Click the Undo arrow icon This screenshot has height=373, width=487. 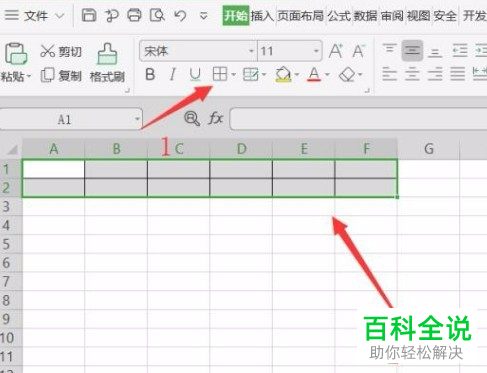coord(180,15)
